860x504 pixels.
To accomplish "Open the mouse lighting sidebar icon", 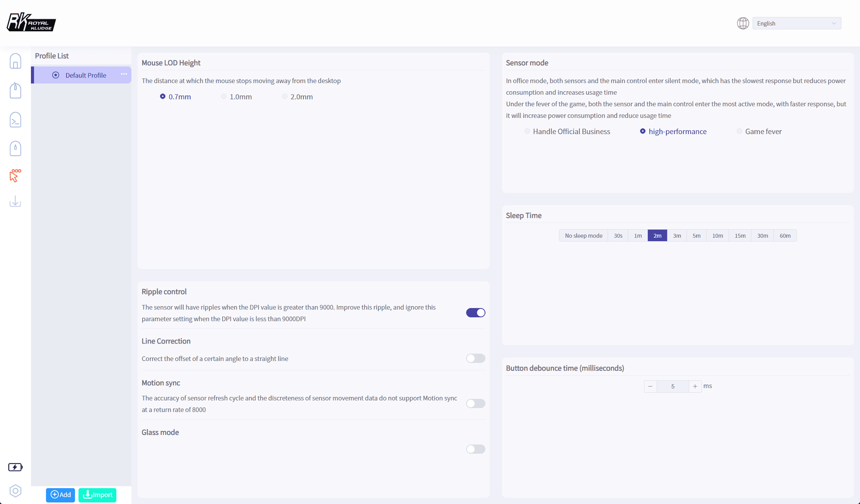I will (15, 148).
